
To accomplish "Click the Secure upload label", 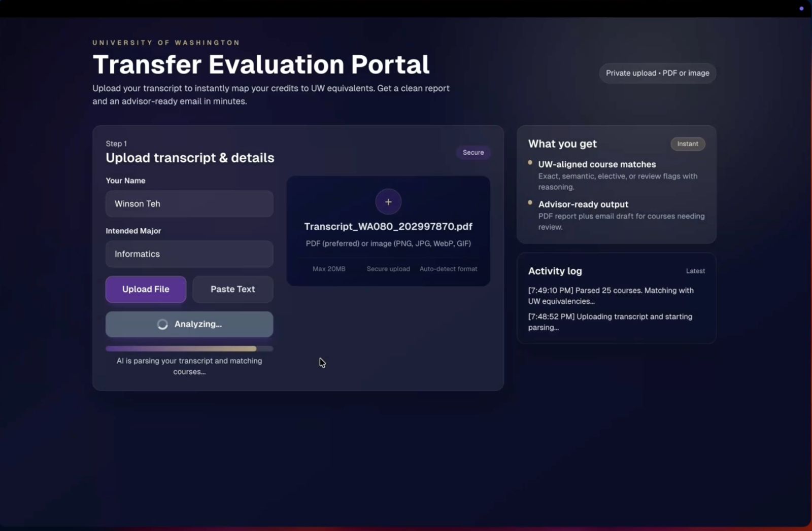I will tap(388, 269).
